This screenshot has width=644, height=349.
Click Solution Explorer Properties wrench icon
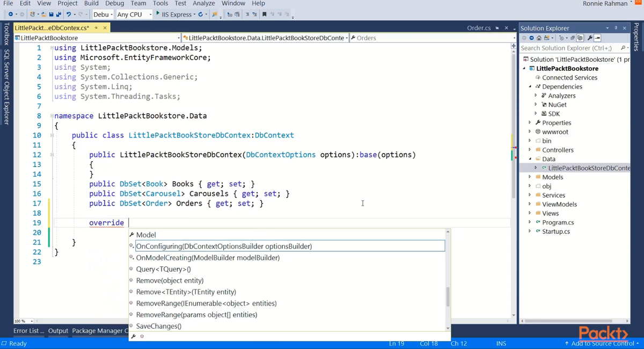pyautogui.click(x=590, y=38)
